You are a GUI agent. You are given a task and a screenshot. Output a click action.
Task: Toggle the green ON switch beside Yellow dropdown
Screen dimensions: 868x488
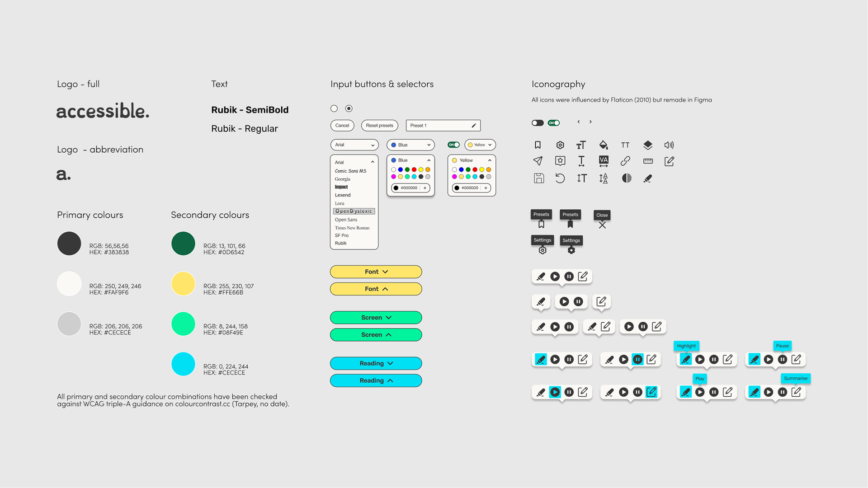point(453,145)
